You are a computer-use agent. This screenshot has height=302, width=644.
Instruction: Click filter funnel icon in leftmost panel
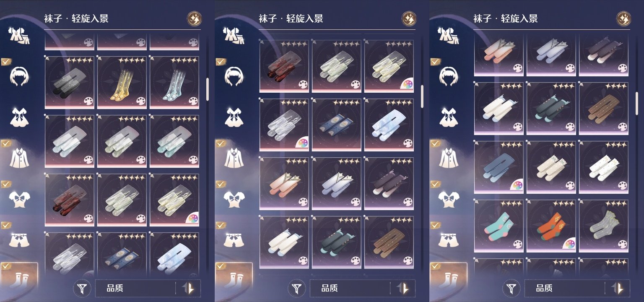click(83, 289)
